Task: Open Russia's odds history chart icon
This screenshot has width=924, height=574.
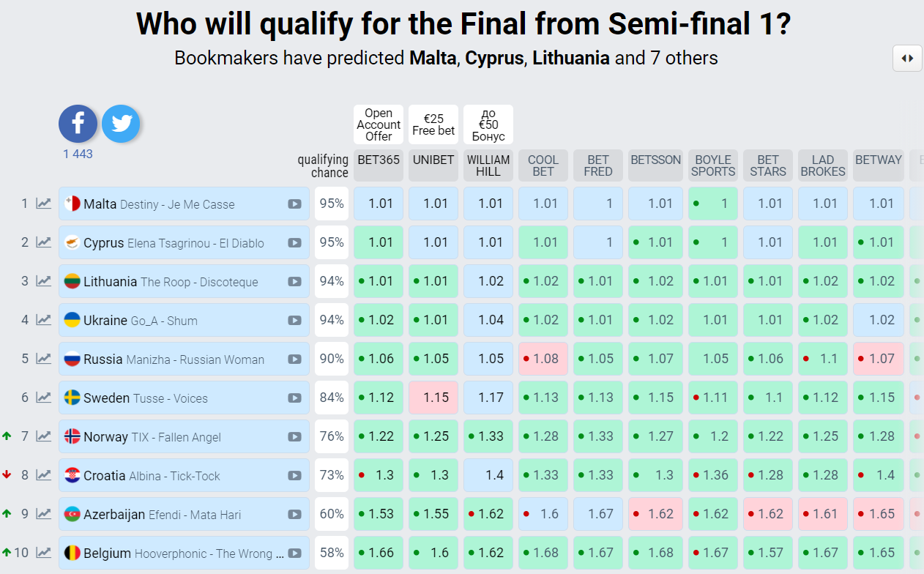Action: tap(44, 359)
